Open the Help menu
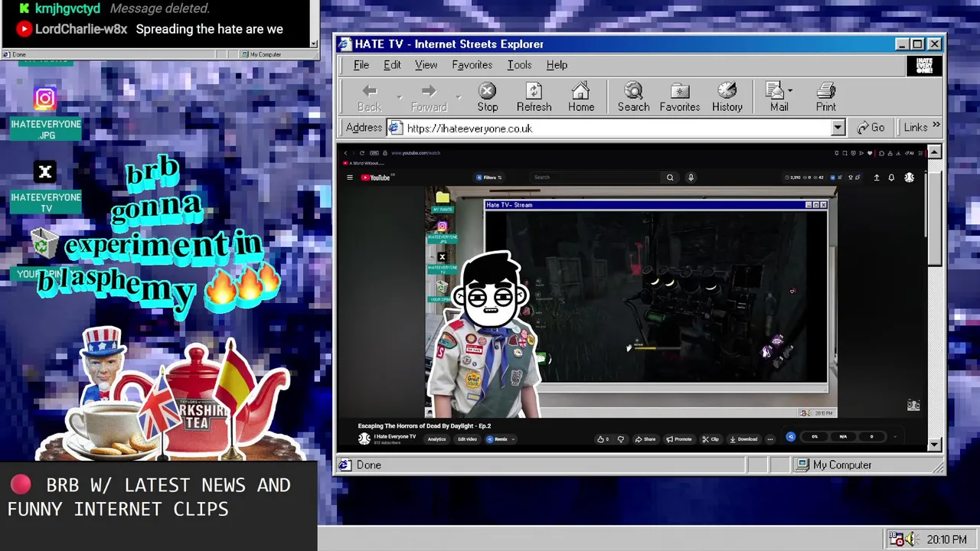 pyautogui.click(x=557, y=65)
